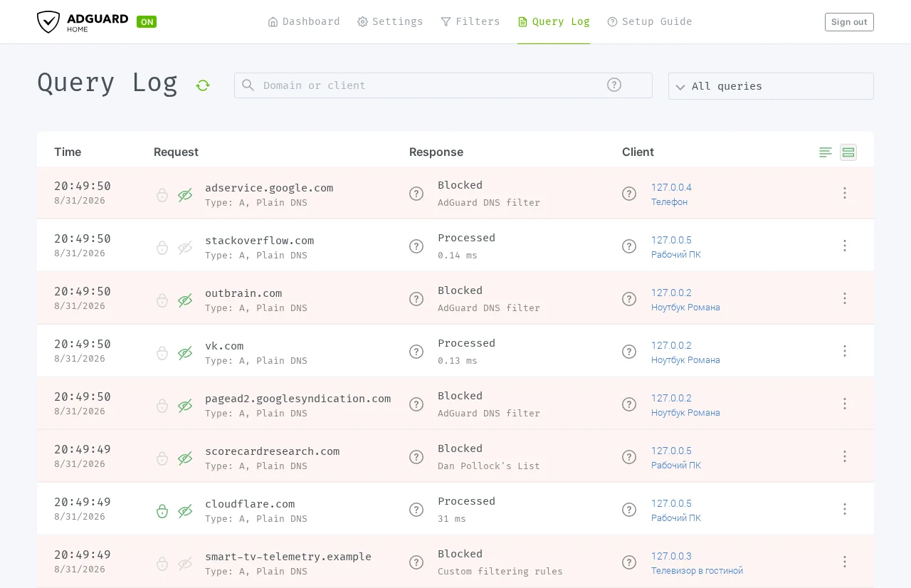Click the pagead2.googlesyndication.com domain text
The width and height of the screenshot is (911, 588).
click(x=298, y=399)
